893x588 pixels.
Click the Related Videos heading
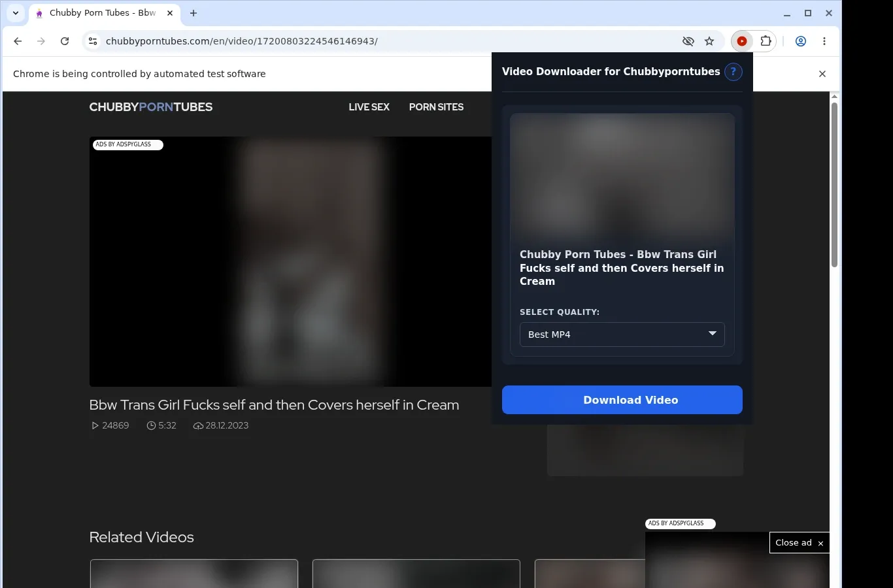(142, 537)
